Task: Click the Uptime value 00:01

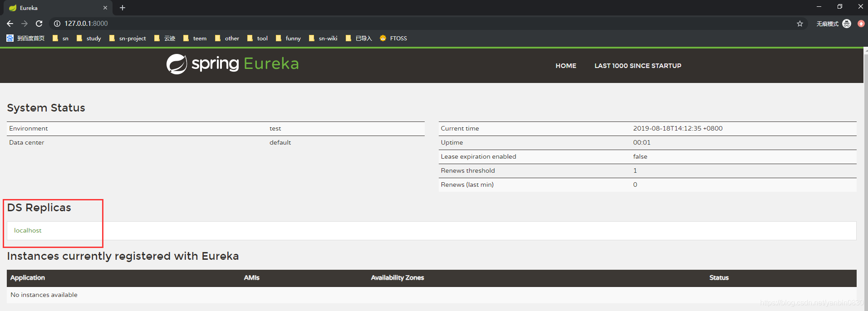Action: pos(642,142)
